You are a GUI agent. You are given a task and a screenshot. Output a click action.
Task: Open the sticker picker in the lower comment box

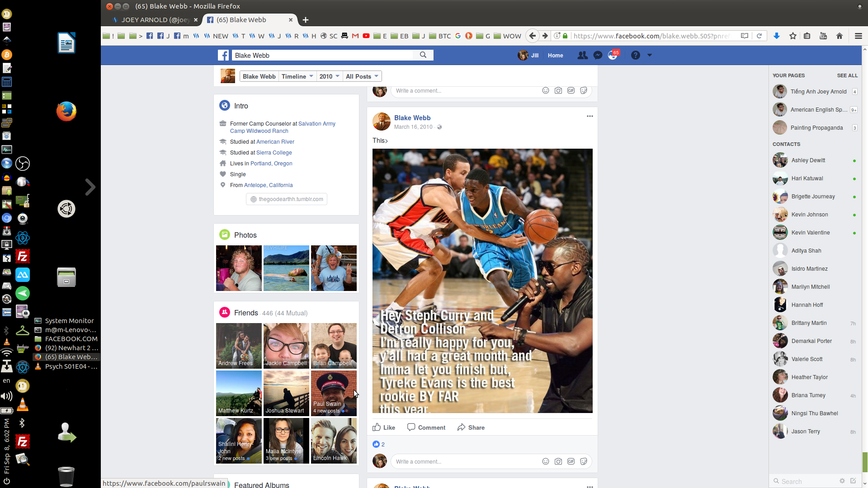pos(584,461)
